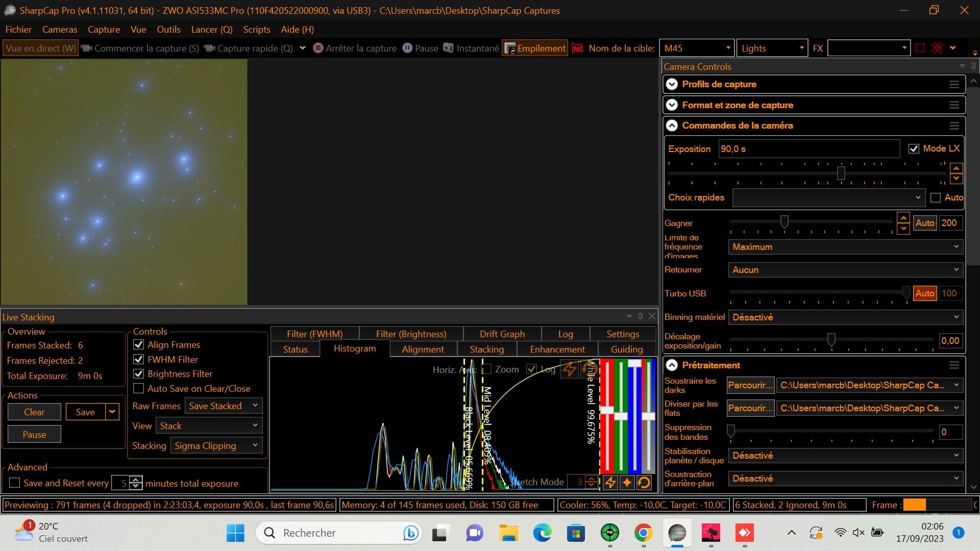Open the frame rate limit dropdown showing Maximum
Screen dimensions: 980x551
[846, 247]
